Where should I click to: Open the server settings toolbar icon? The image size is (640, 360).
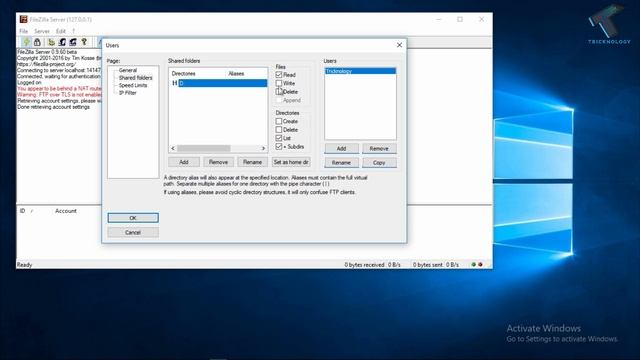click(51, 42)
